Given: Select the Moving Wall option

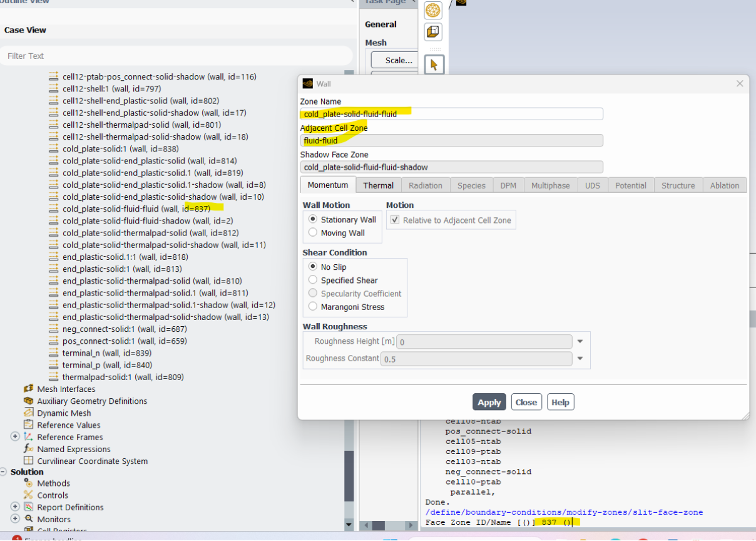Looking at the screenshot, I should tap(313, 233).
